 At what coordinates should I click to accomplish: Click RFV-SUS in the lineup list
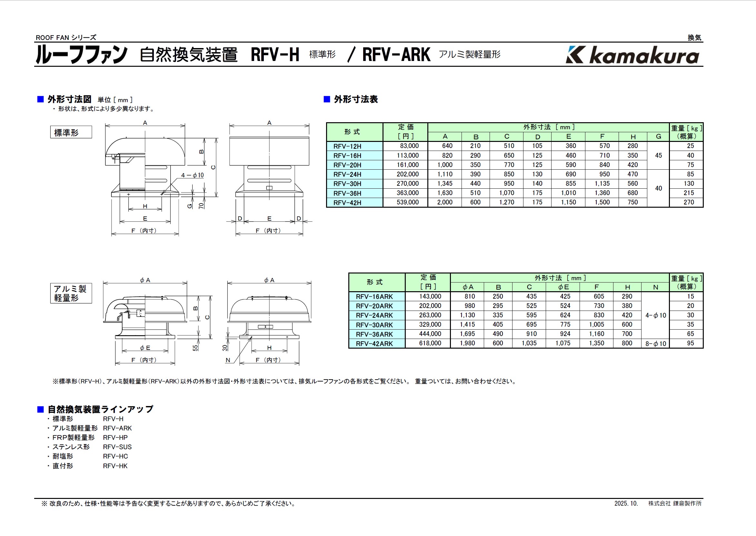click(x=117, y=447)
